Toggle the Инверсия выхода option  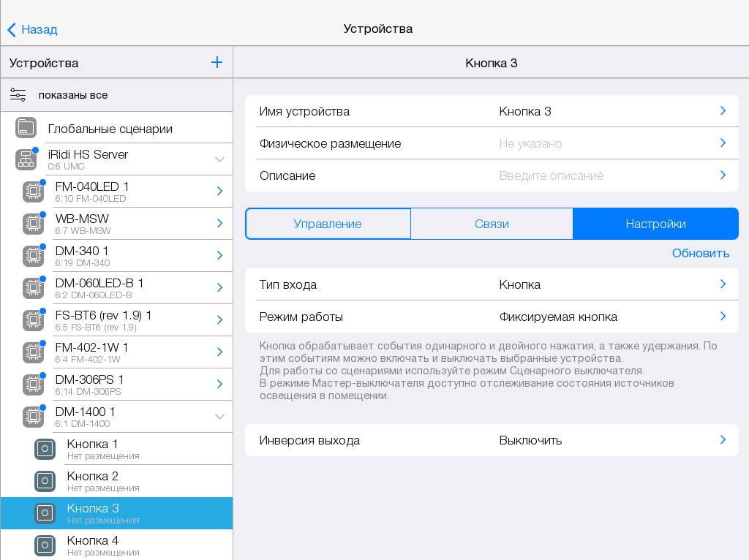pyautogui.click(x=492, y=440)
